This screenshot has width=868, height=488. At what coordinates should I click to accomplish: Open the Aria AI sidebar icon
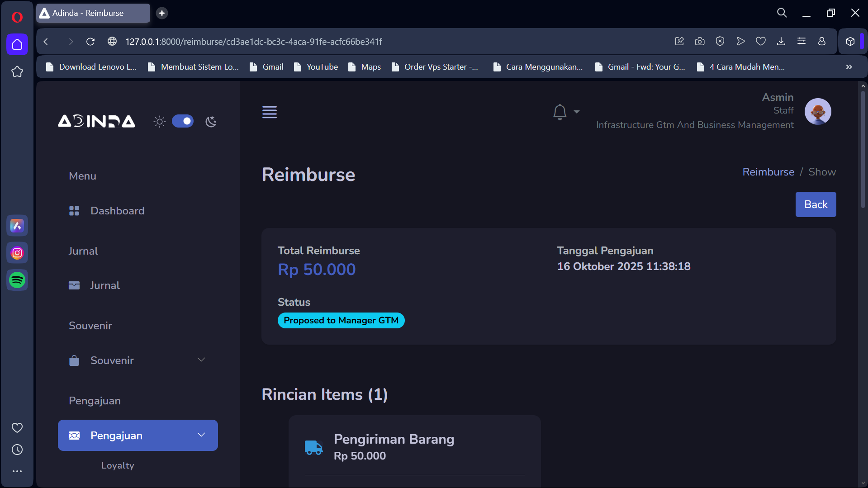(x=17, y=225)
